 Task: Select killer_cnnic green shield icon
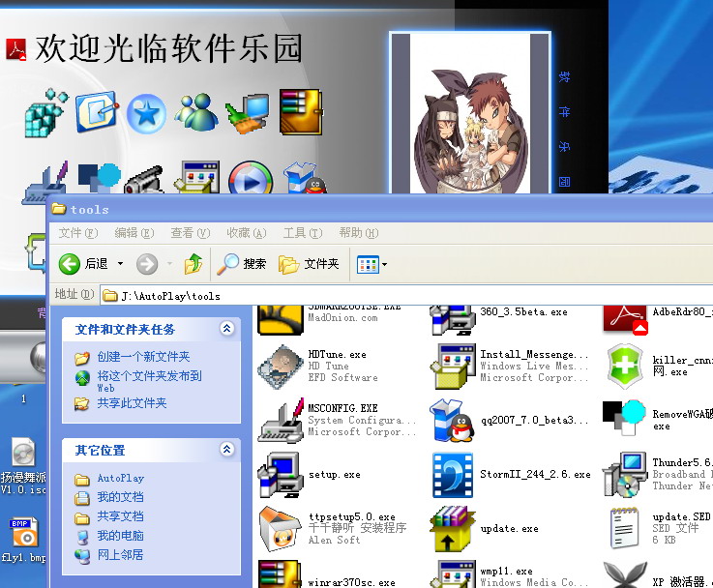click(x=625, y=367)
